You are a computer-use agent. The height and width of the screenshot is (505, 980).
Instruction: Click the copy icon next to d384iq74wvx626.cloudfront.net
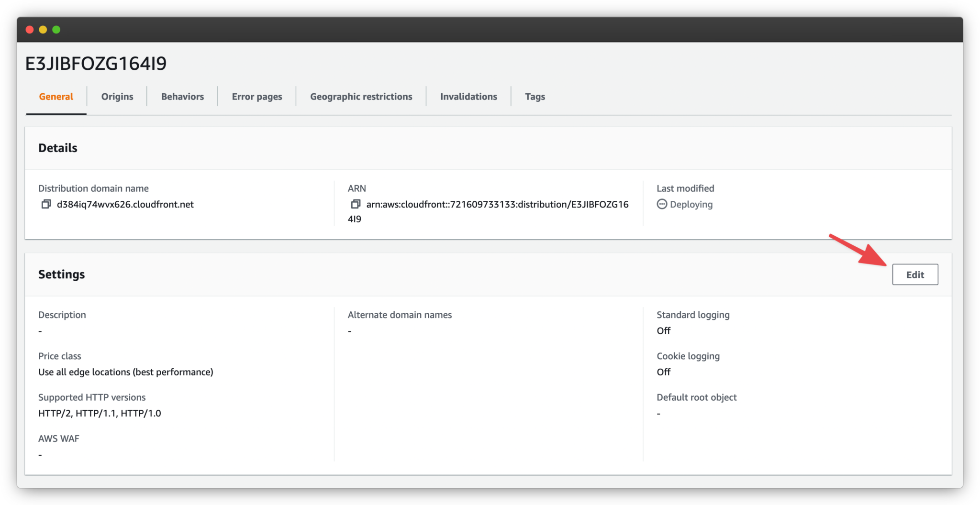[46, 204]
